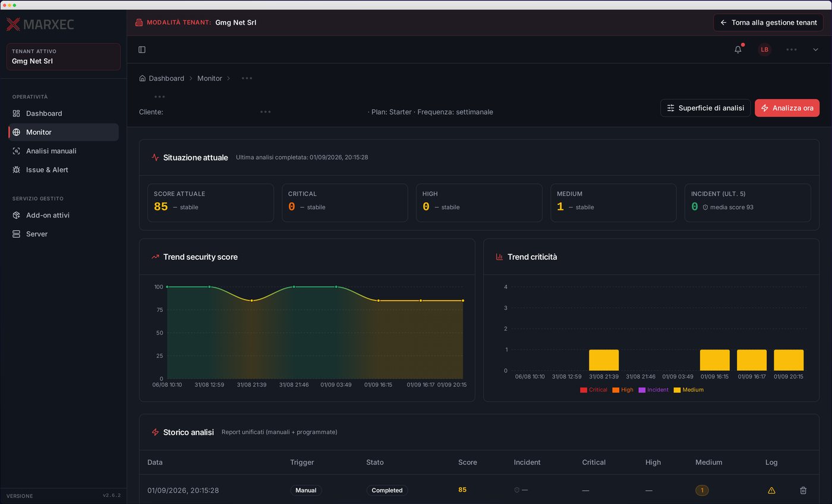Click the High 0 card

[x=479, y=203]
